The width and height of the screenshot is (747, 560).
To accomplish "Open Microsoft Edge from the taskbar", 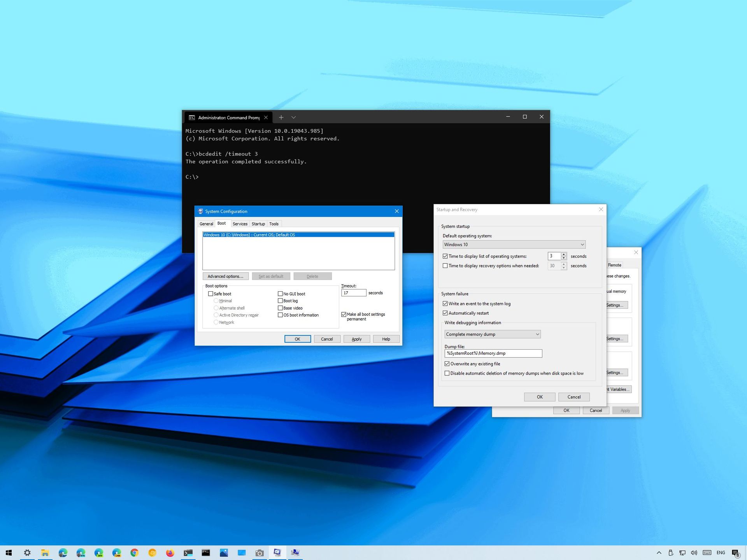I will (x=62, y=553).
